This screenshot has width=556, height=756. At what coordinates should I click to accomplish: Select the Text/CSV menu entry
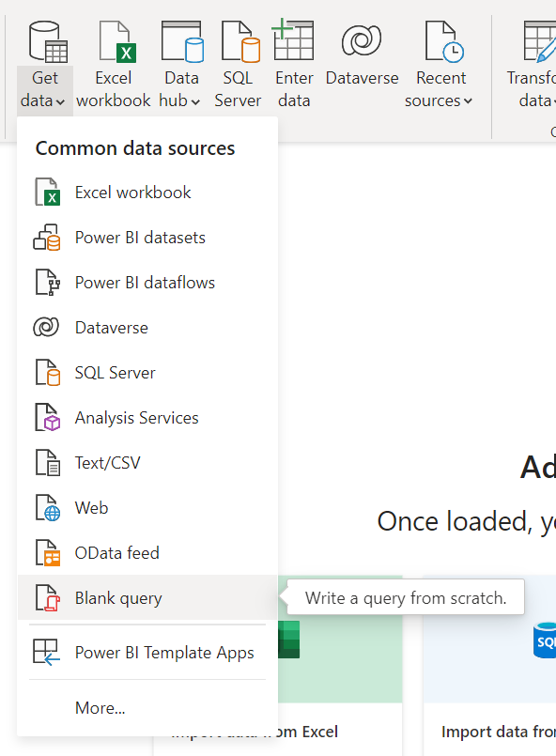coord(147,463)
